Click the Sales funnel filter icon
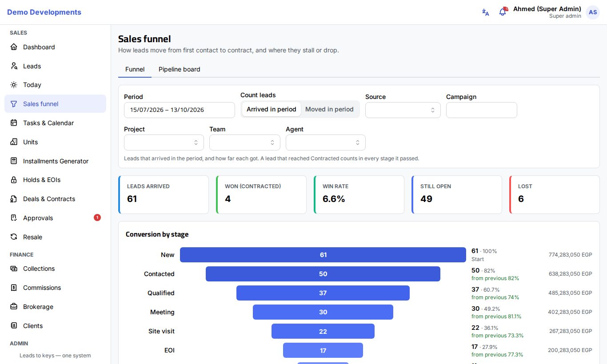This screenshot has height=364, width=607. (x=14, y=104)
